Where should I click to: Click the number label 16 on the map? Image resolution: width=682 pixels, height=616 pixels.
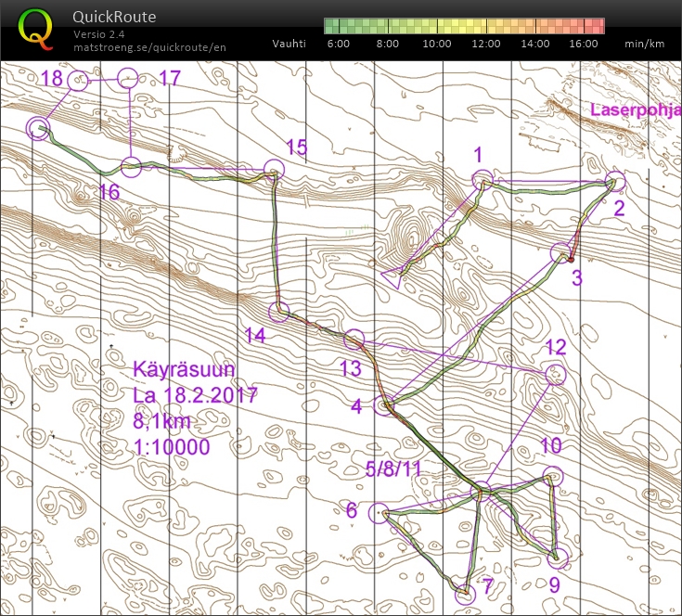point(109,192)
